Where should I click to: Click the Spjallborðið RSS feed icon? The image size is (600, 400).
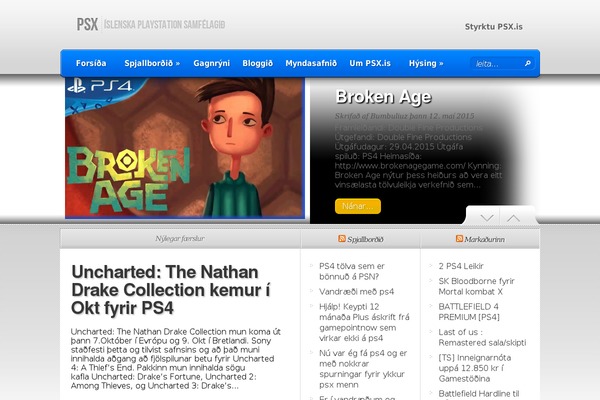click(342, 239)
